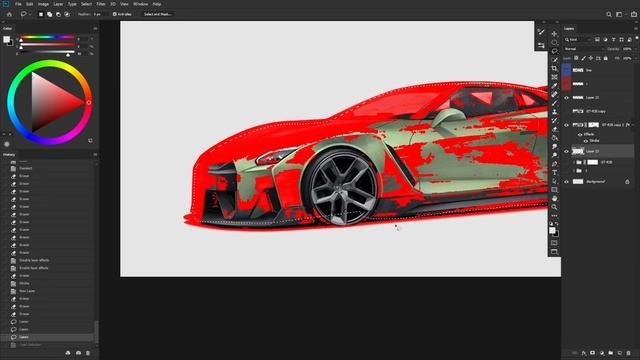Open the Color panel options menu
Screen dimensions: 640x360
(x=95, y=29)
